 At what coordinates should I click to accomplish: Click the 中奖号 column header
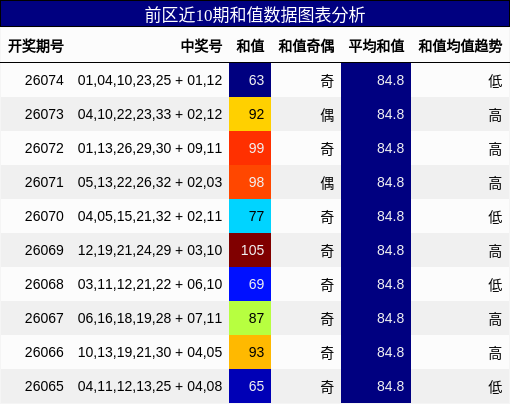pos(201,46)
